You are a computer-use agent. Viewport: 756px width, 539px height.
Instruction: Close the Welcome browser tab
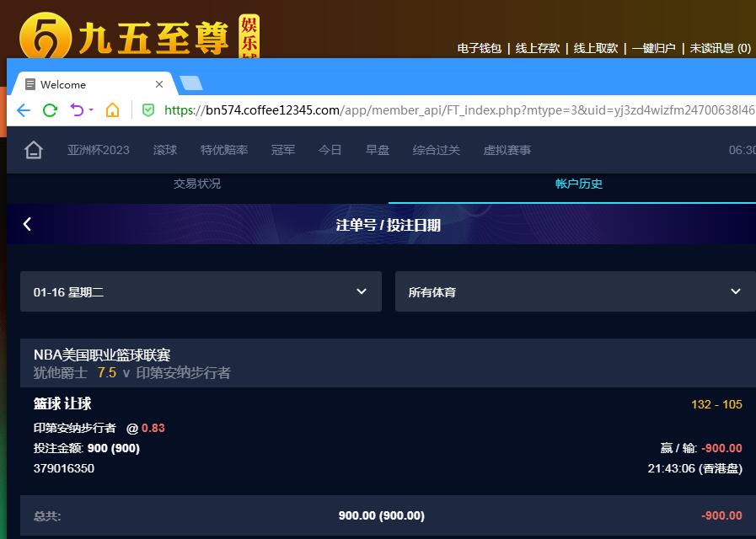159,84
